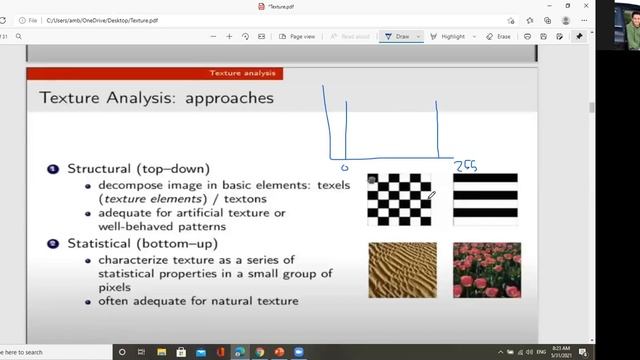The width and height of the screenshot is (640, 360).
Task: Open Google Chrome from the taskbar
Action: 260,352
